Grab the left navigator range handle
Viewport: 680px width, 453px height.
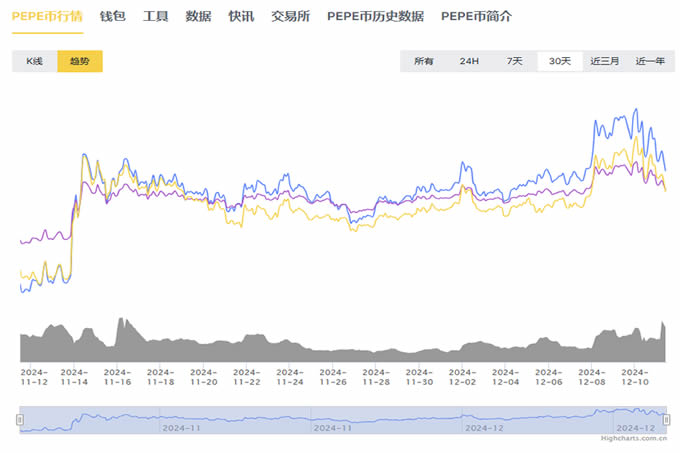(x=20, y=420)
